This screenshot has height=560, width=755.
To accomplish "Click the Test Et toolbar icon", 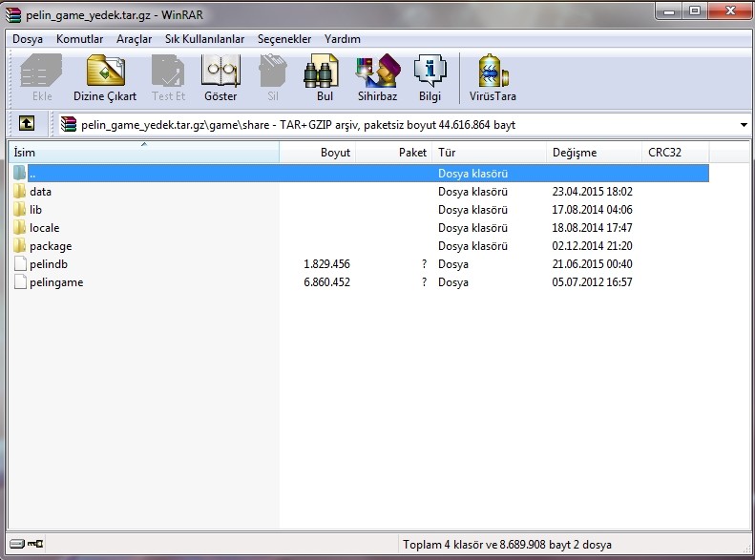I will pos(168,71).
